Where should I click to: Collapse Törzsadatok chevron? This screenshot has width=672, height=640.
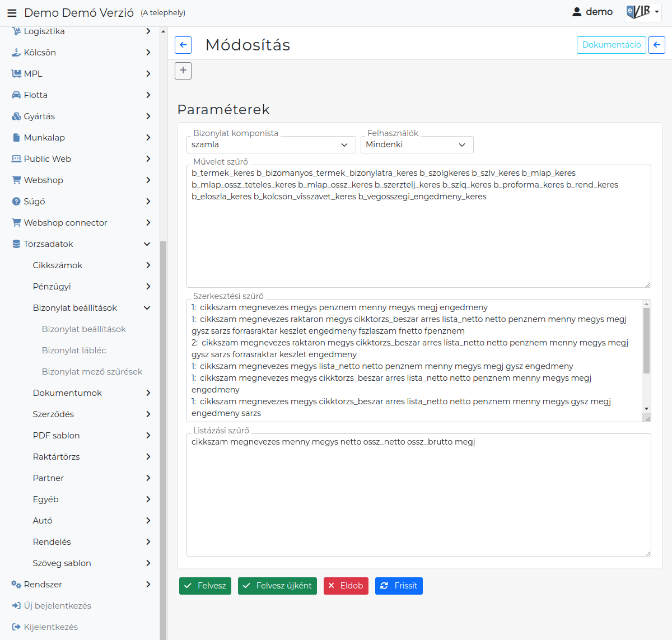(147, 244)
